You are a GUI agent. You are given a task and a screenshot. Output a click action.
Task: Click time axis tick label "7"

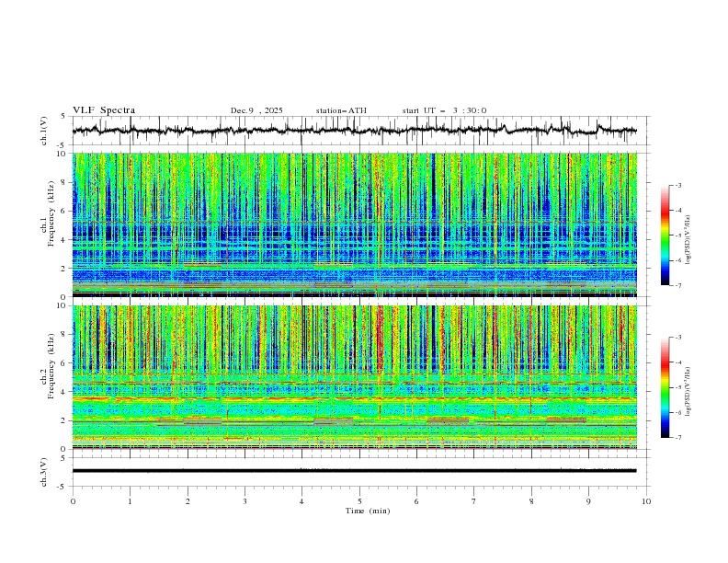(x=474, y=501)
